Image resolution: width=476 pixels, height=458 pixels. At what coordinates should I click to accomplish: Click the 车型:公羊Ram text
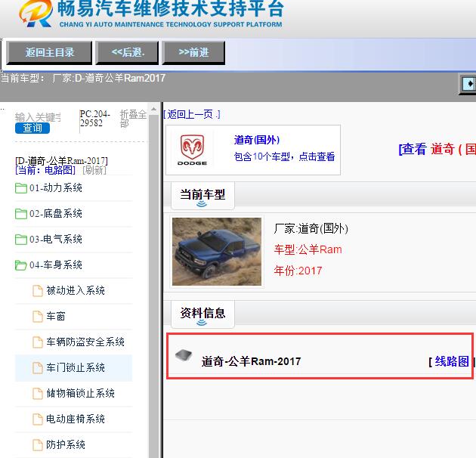click(308, 249)
